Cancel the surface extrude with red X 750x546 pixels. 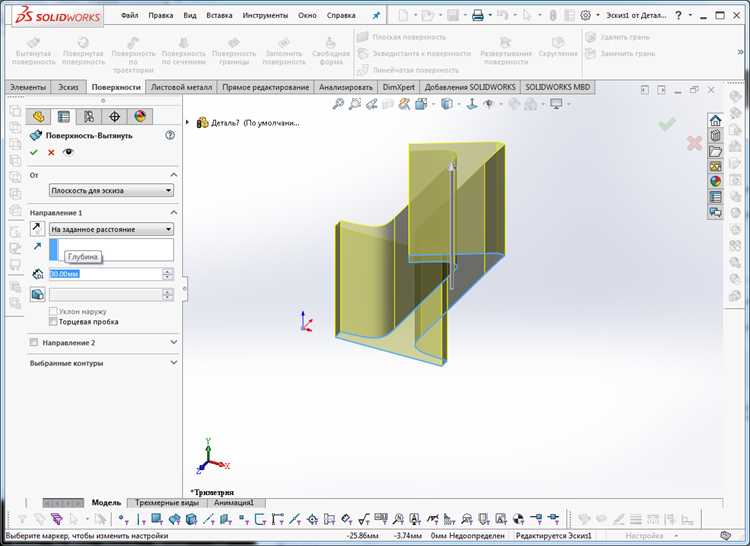pos(51,153)
